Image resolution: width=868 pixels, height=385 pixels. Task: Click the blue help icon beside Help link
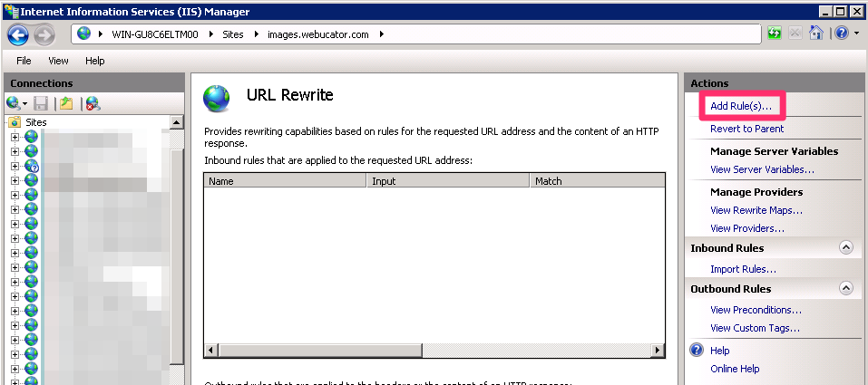coord(697,351)
